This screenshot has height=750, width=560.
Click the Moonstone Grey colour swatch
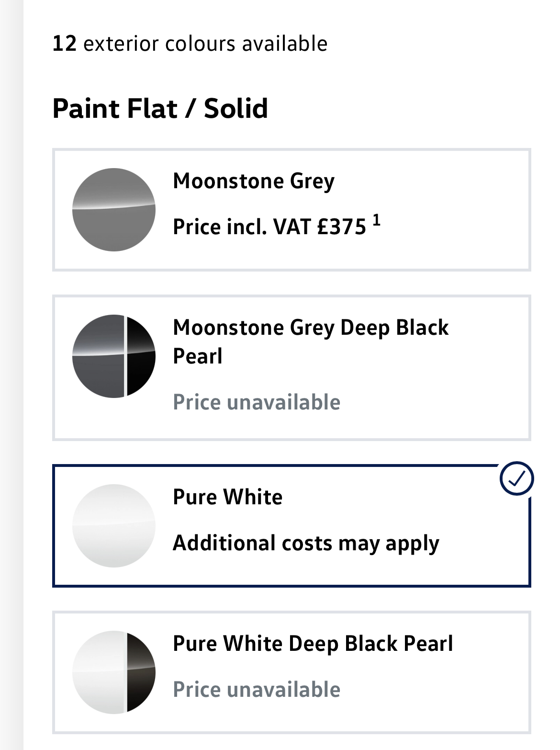coord(114,210)
